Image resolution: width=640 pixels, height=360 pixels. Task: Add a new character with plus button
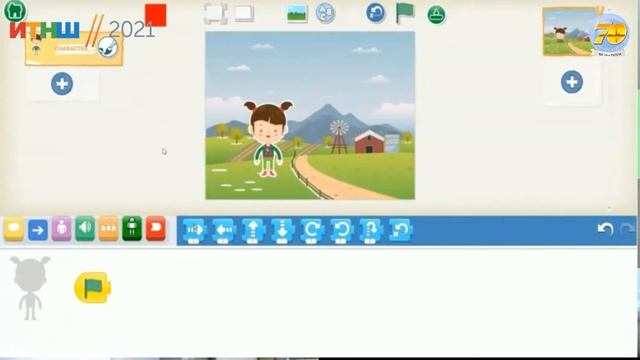[x=62, y=84]
